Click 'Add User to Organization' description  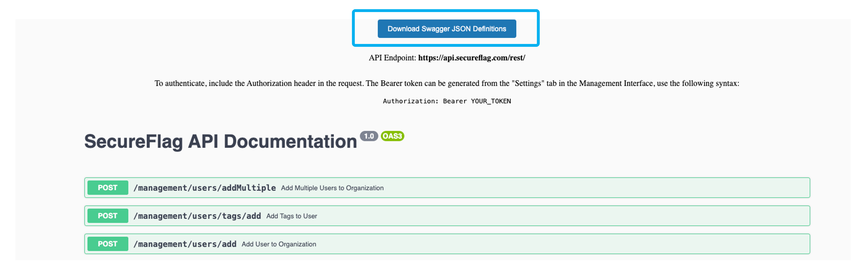coord(279,244)
